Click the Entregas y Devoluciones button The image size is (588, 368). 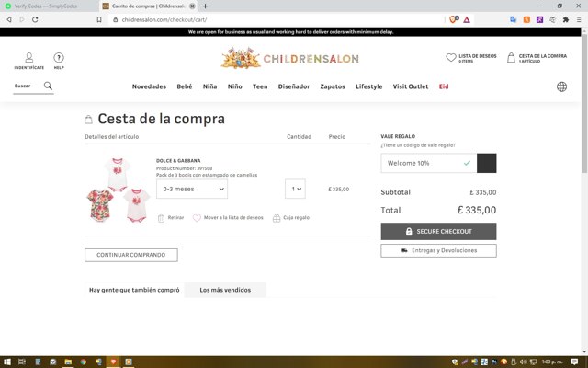(x=438, y=250)
